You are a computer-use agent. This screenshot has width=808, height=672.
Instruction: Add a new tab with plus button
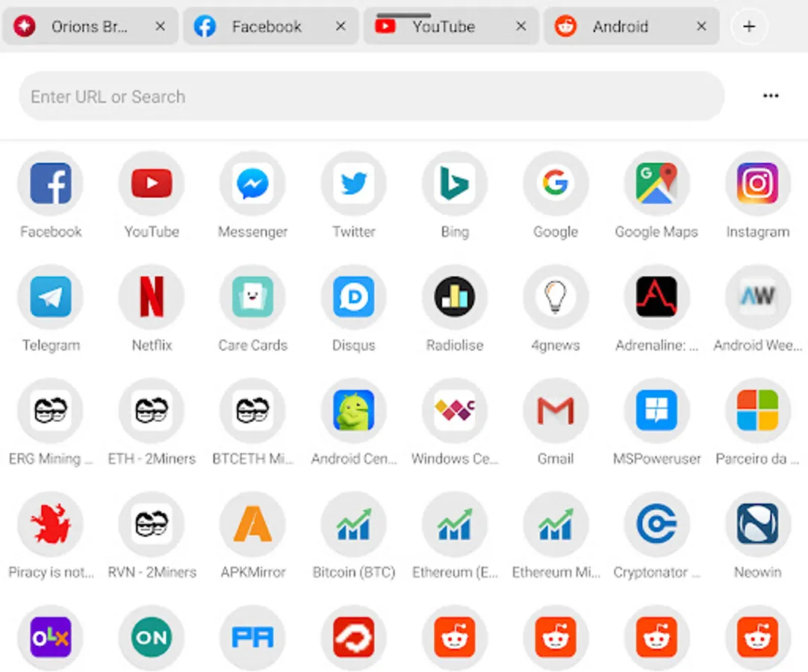tap(749, 26)
